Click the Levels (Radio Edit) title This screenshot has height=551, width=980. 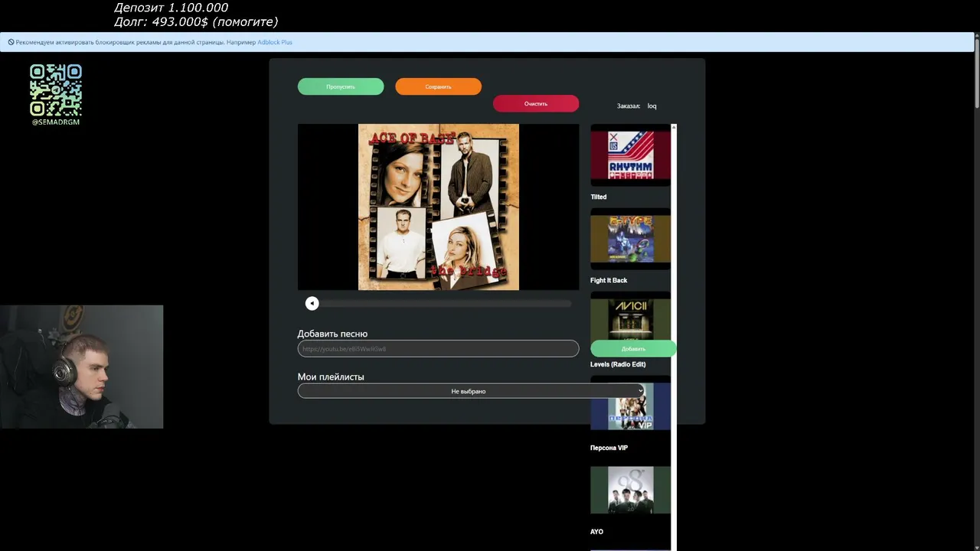[618, 364]
